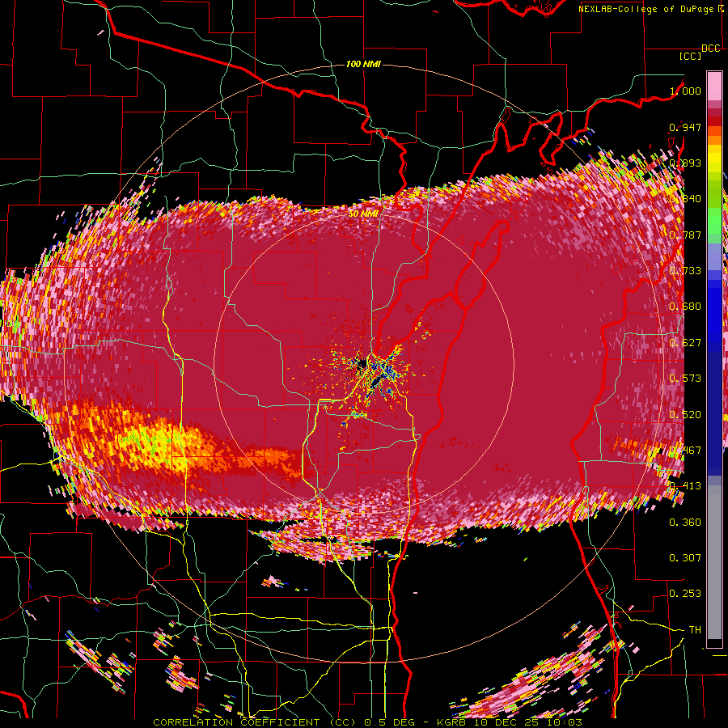The image size is (728, 728).
Task: Select the 0.573 scale value
Action: [685, 379]
